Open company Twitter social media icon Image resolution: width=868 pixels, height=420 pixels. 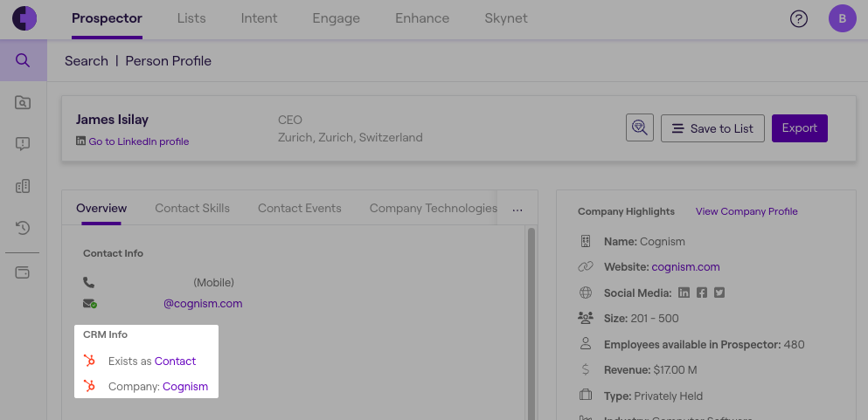click(719, 293)
